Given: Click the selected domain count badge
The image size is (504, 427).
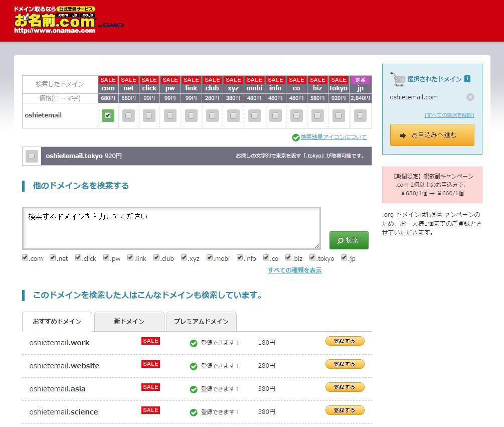Looking at the screenshot, I should (467, 79).
